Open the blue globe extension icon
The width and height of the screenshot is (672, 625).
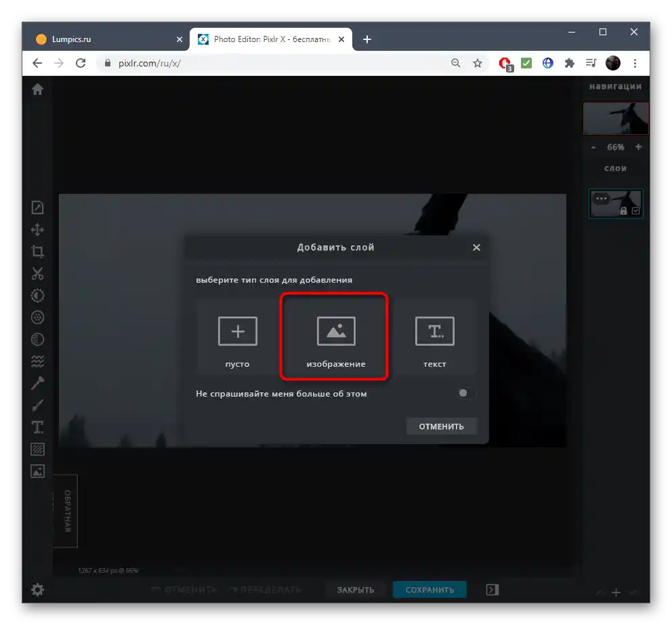[x=548, y=63]
